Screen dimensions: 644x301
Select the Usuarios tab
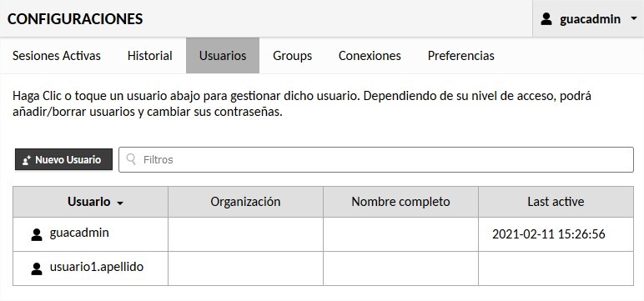pos(223,55)
